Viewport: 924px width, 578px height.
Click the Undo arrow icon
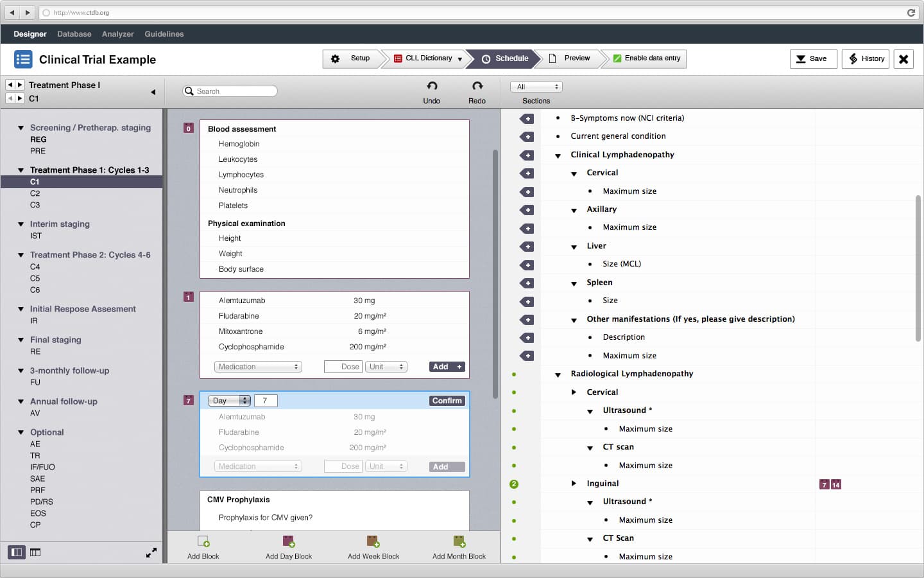(x=432, y=86)
